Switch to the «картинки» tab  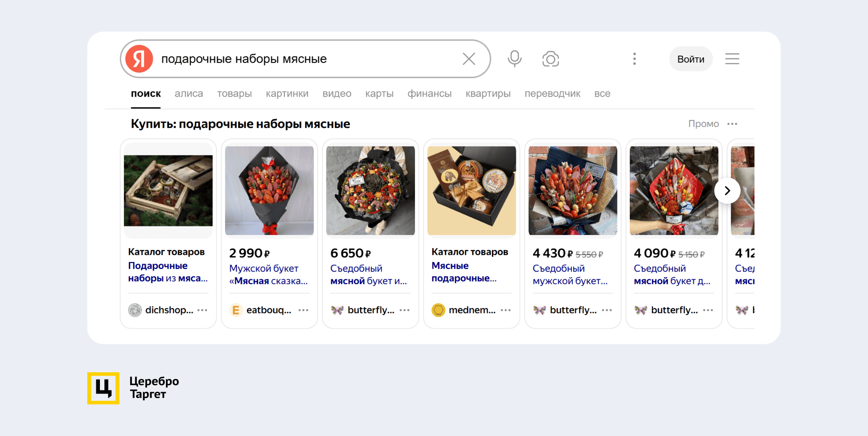click(287, 94)
